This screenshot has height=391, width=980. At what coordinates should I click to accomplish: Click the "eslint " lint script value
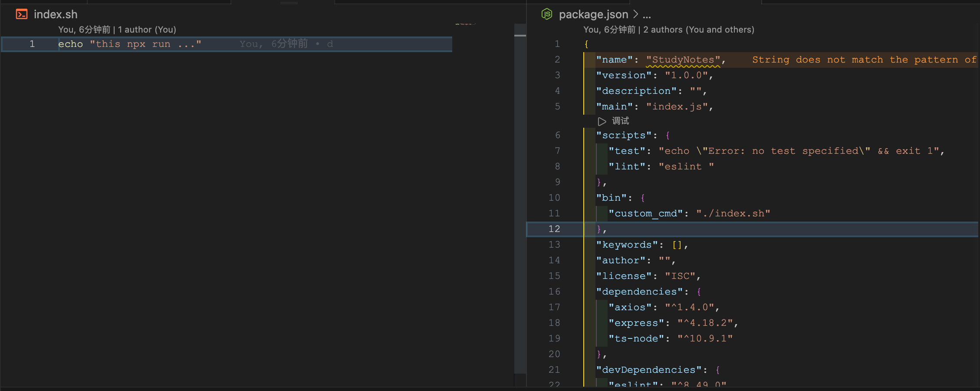pyautogui.click(x=686, y=166)
